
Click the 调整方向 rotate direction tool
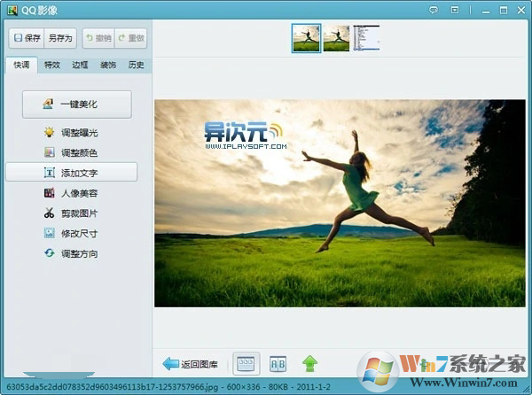[71, 253]
